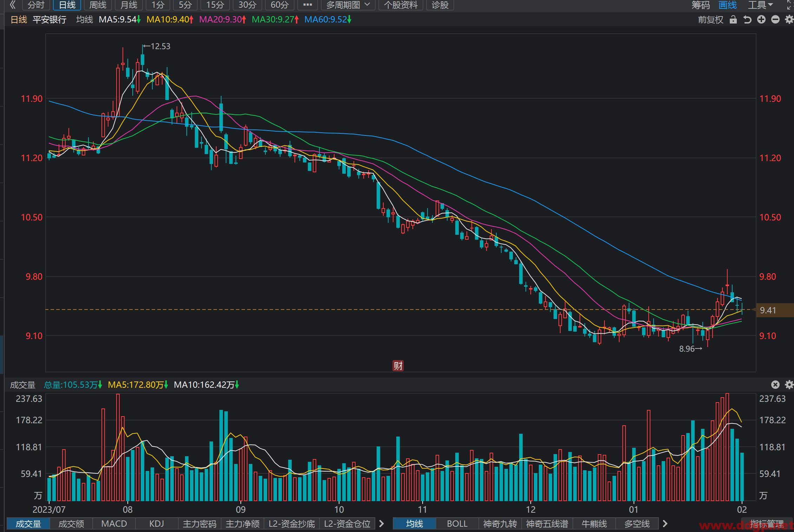Go back with the double-chevron icon
This screenshot has height=532, width=794.
point(13,5)
